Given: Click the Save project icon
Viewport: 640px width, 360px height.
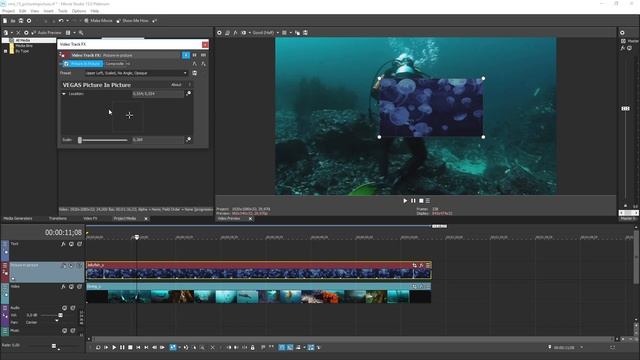Looking at the screenshot, I should coord(20,20).
